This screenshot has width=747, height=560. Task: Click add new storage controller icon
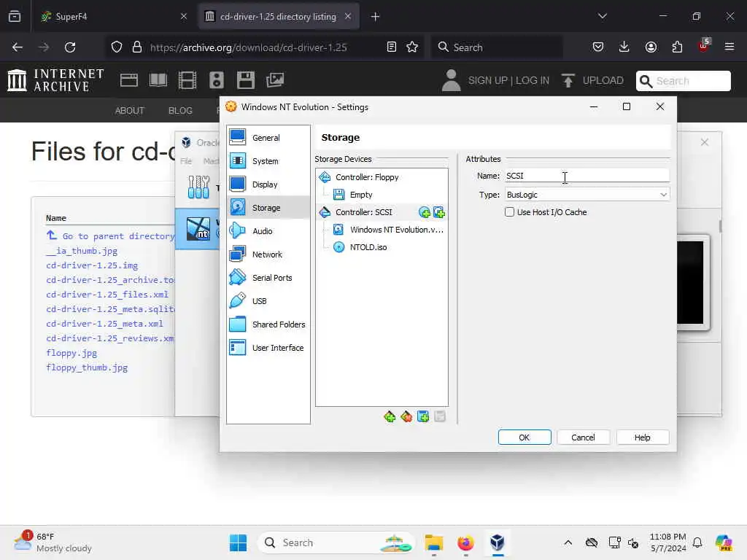[390, 416]
